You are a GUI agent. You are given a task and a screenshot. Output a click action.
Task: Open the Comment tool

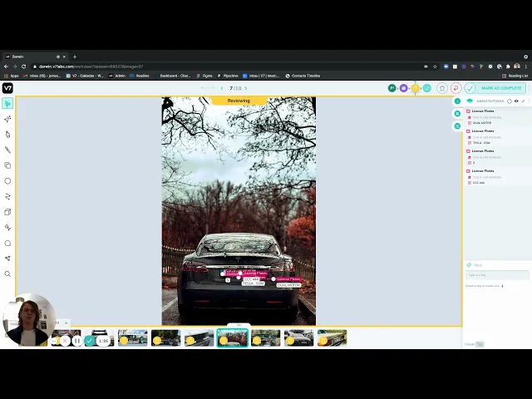click(7, 243)
